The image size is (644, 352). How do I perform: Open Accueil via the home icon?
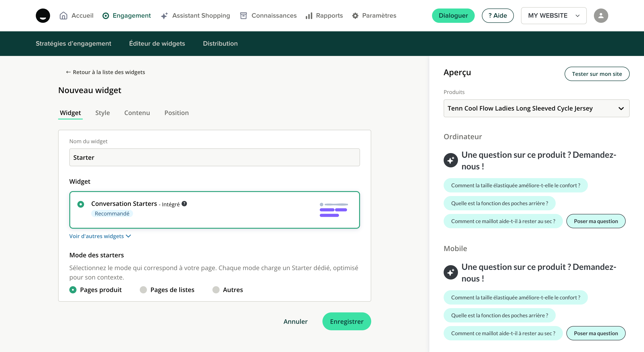point(64,15)
